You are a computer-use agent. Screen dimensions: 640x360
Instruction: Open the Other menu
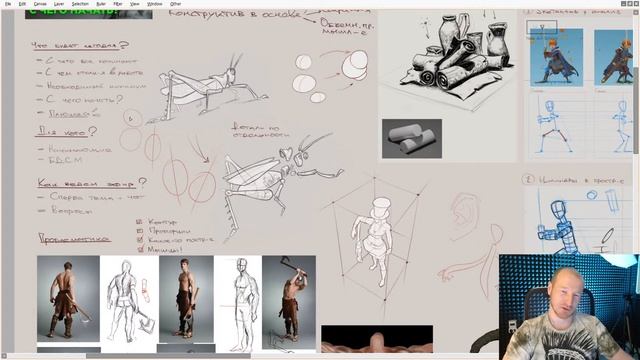point(176,4)
